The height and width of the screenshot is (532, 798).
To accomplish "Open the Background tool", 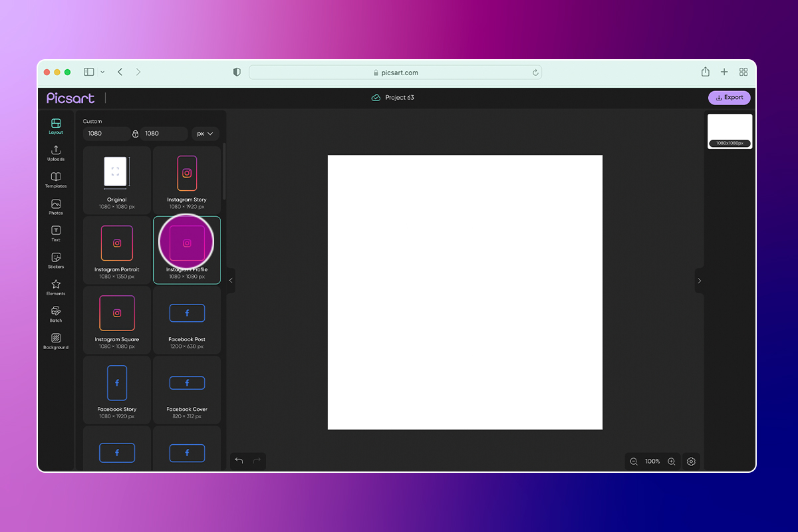I will pos(56,341).
